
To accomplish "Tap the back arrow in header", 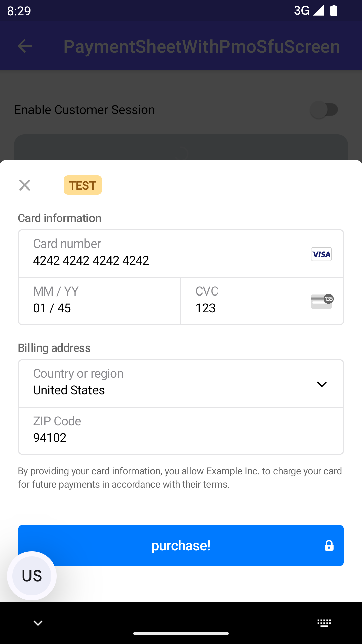I will point(25,46).
